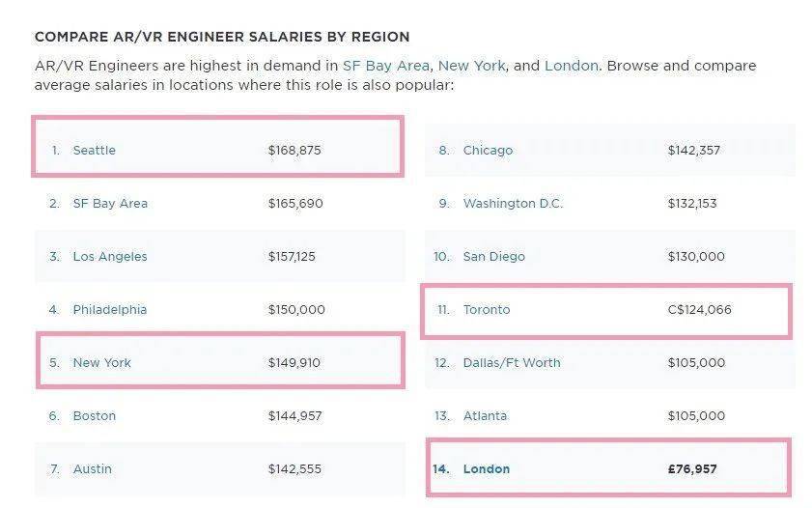
Task: Click the Dallas/Ft Worth link
Action: [512, 363]
